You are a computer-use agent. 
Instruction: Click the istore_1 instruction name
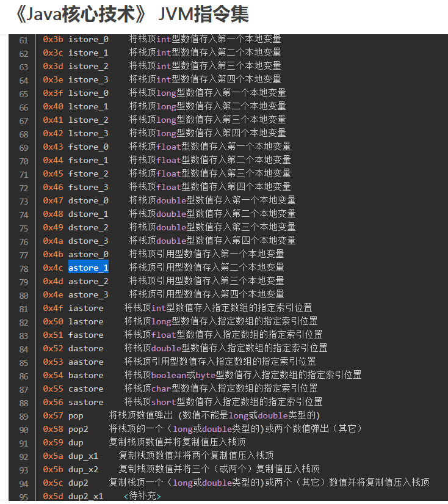click(x=89, y=53)
